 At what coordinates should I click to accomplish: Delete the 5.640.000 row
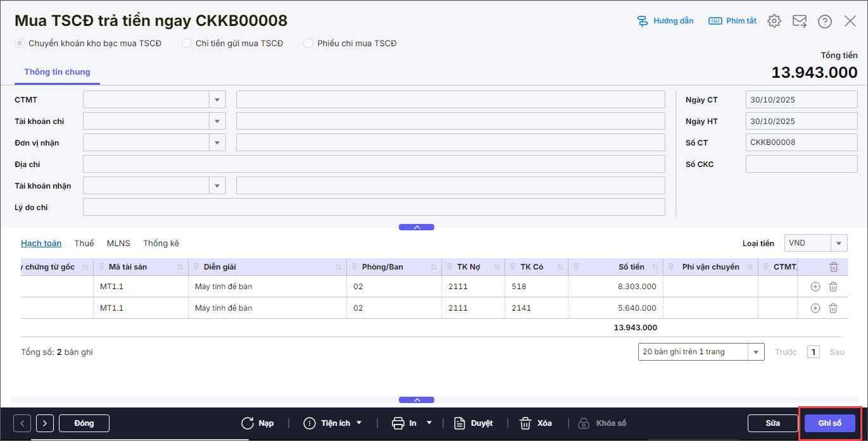tap(833, 308)
